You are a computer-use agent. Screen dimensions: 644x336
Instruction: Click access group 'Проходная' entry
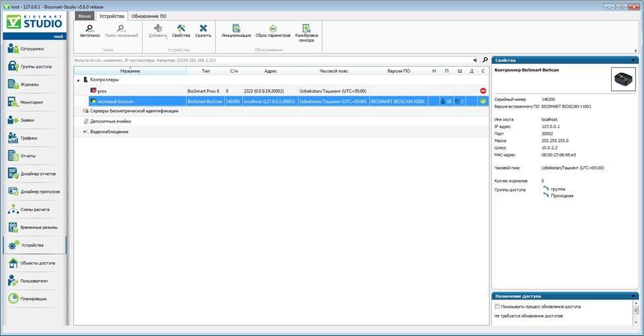click(x=562, y=196)
